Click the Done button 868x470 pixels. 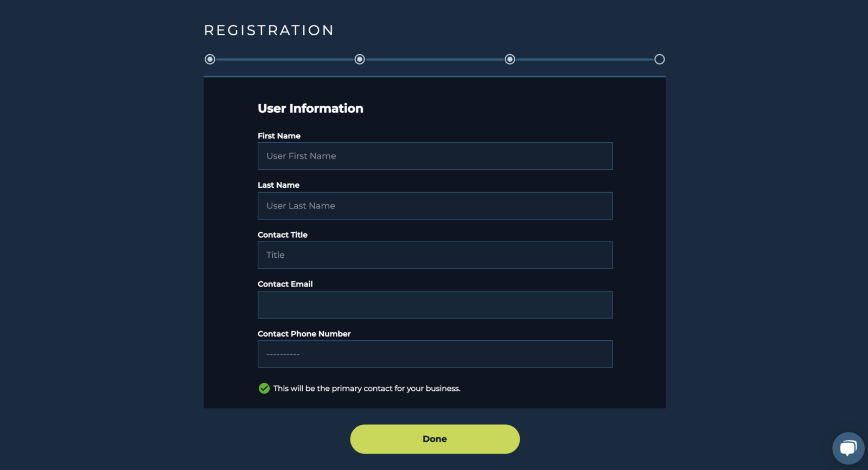(435, 439)
